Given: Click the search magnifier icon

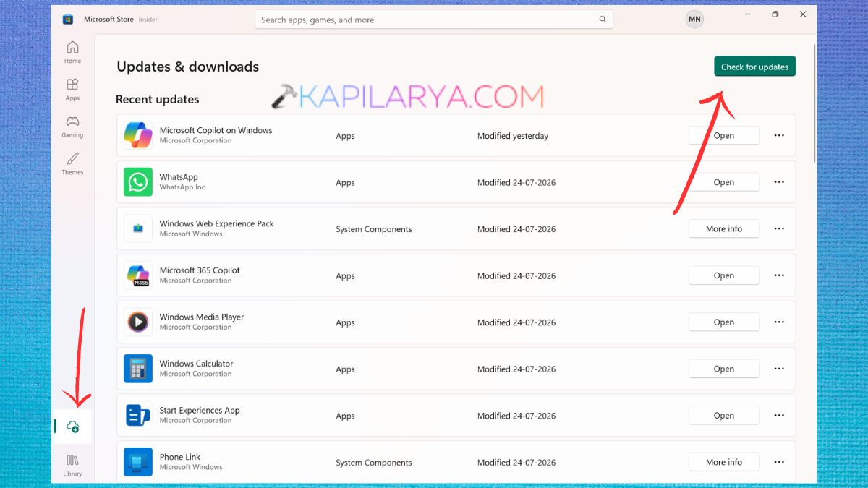Looking at the screenshot, I should [603, 20].
